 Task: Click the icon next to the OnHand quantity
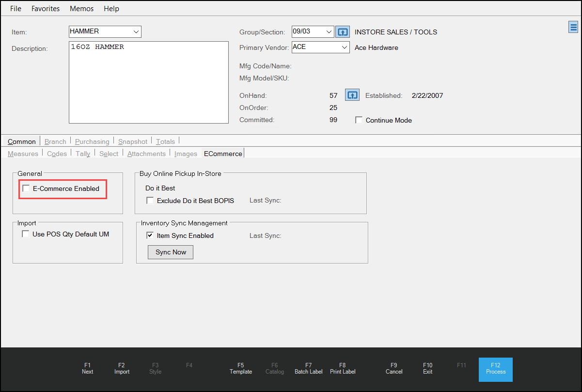coord(352,95)
